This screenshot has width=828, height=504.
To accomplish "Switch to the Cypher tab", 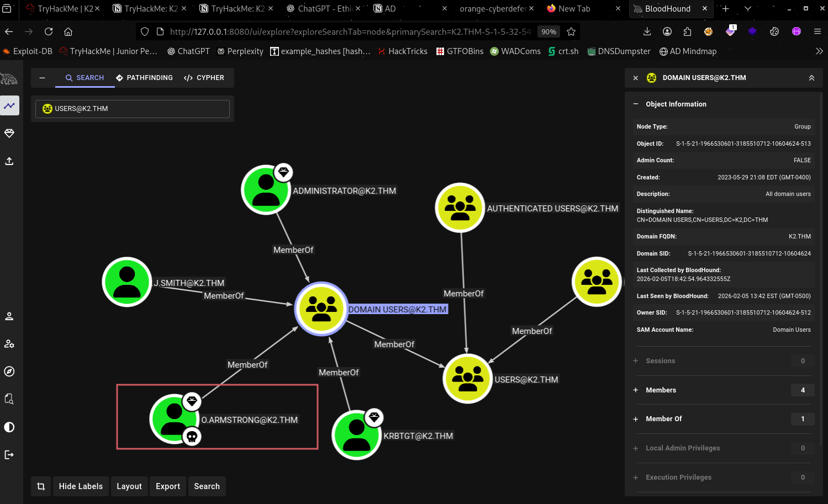I will point(204,78).
